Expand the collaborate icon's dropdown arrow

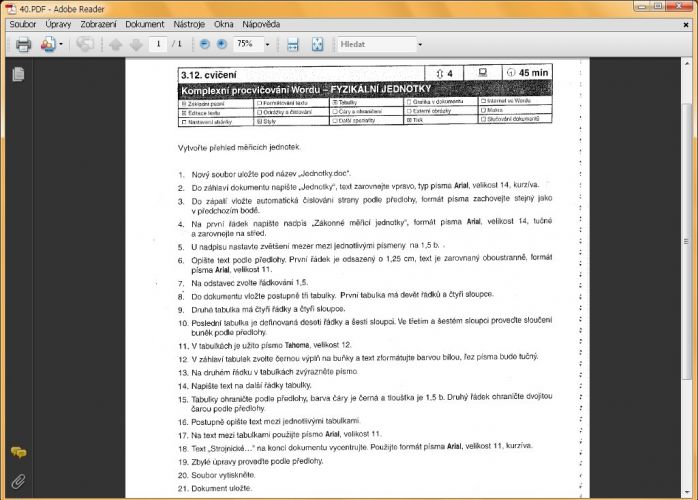point(61,45)
